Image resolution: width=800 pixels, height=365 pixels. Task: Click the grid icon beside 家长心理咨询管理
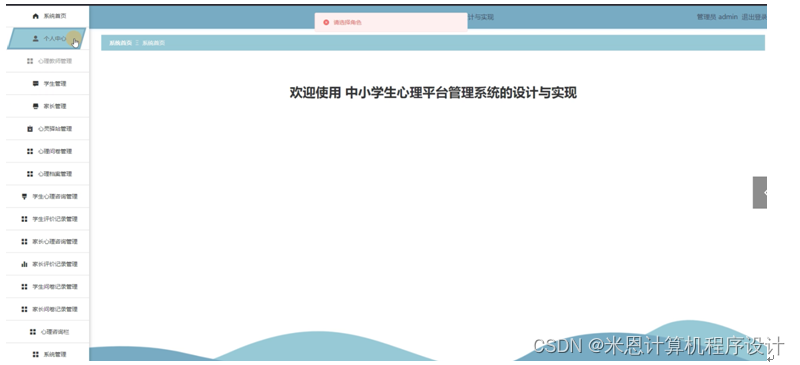[x=24, y=241]
